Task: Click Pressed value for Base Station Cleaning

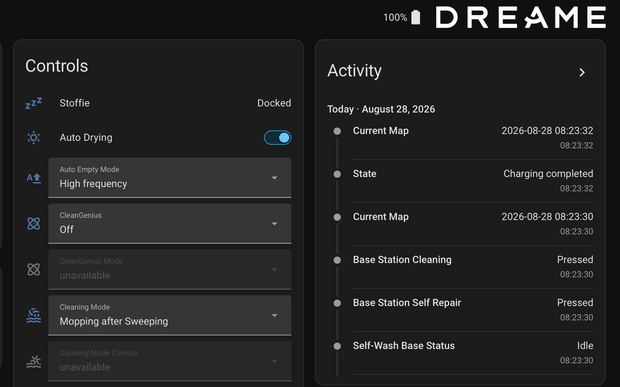Action: pos(575,260)
